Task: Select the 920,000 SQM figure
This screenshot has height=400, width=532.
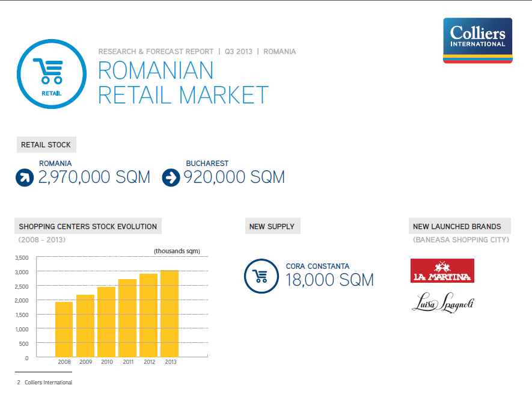Action: tap(234, 177)
